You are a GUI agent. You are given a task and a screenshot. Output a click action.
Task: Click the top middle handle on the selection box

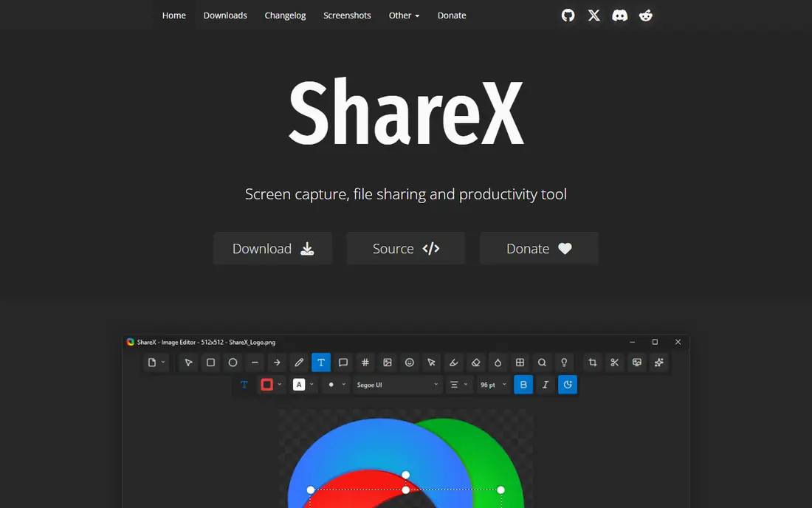click(405, 490)
